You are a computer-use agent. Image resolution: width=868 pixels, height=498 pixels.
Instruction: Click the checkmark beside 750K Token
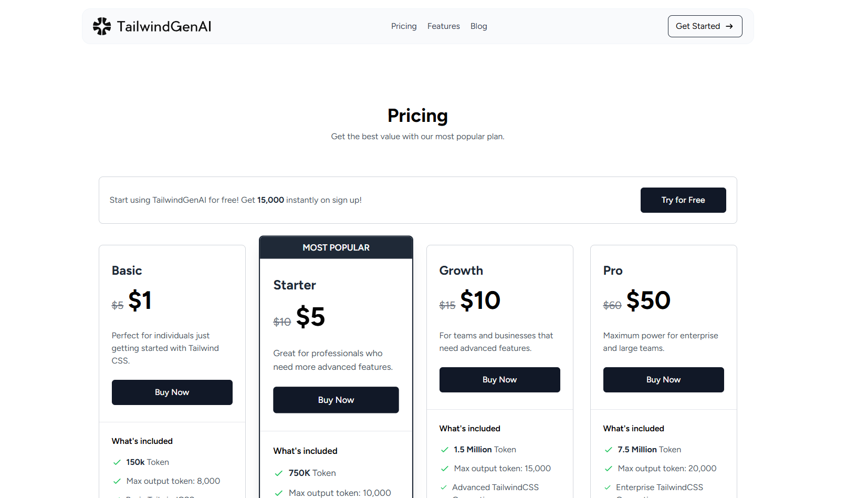click(x=278, y=473)
